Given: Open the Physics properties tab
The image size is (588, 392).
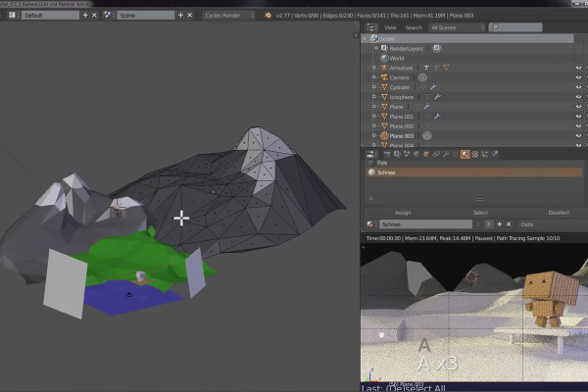Looking at the screenshot, I should [x=495, y=154].
